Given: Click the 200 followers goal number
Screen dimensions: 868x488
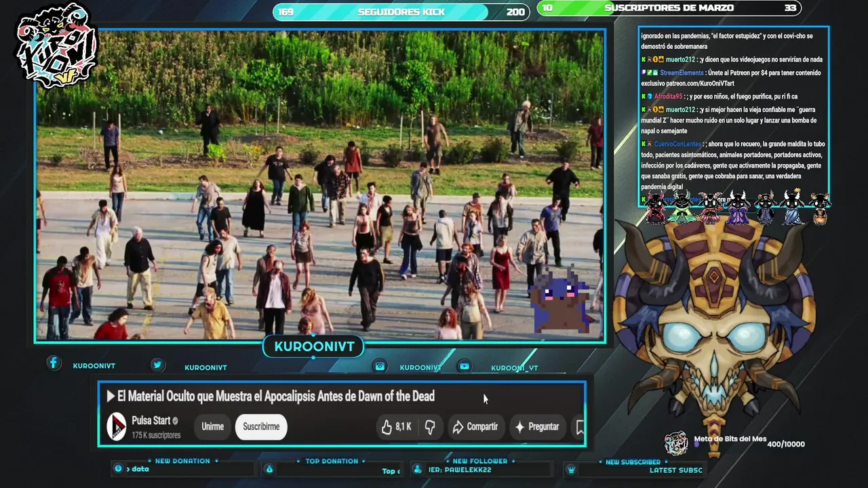Looking at the screenshot, I should pos(515,12).
